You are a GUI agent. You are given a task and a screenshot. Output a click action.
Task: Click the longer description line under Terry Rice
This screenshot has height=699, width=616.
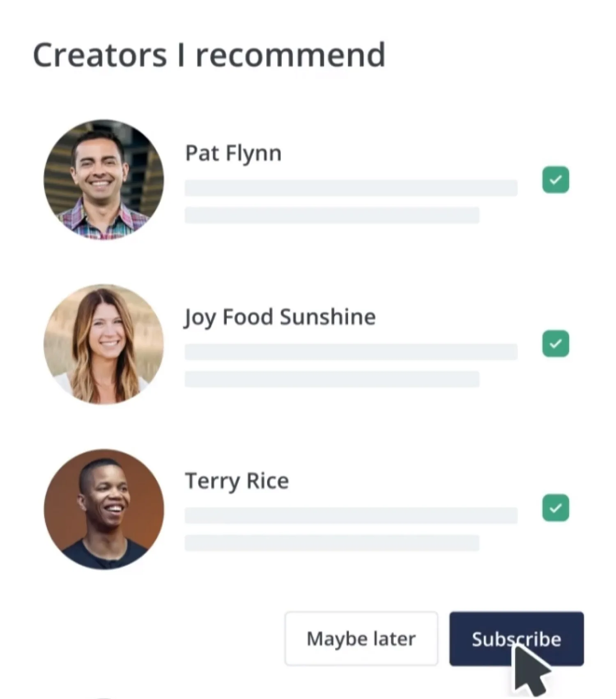click(351, 516)
